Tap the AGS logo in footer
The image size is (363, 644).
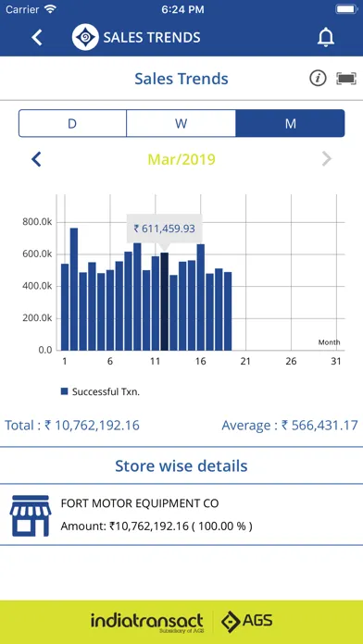point(246,621)
